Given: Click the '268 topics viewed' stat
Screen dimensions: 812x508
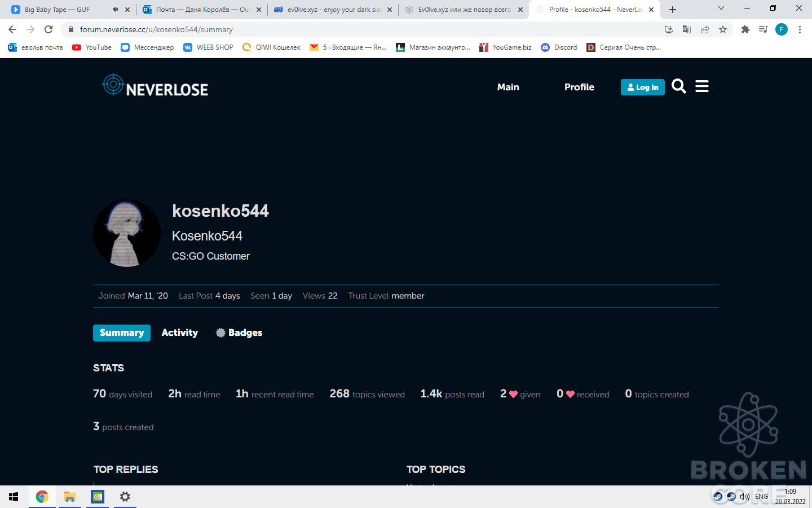Looking at the screenshot, I should 367,394.
